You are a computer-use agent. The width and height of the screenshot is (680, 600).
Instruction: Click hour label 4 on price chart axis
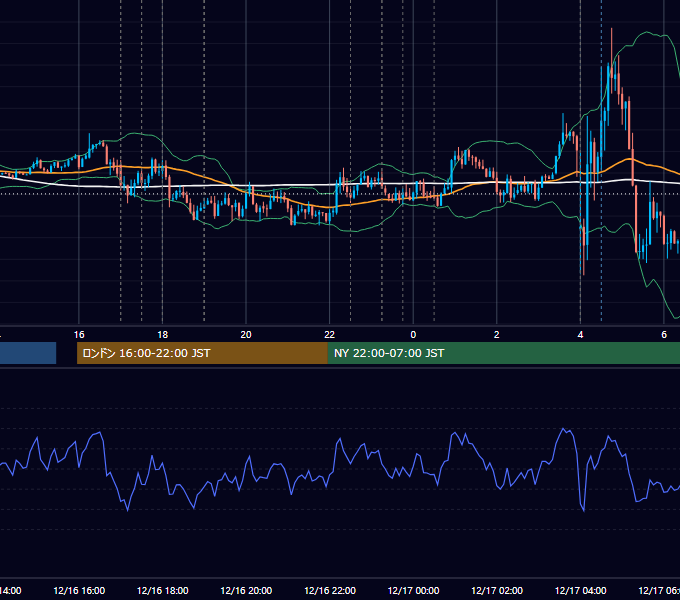pos(580,335)
